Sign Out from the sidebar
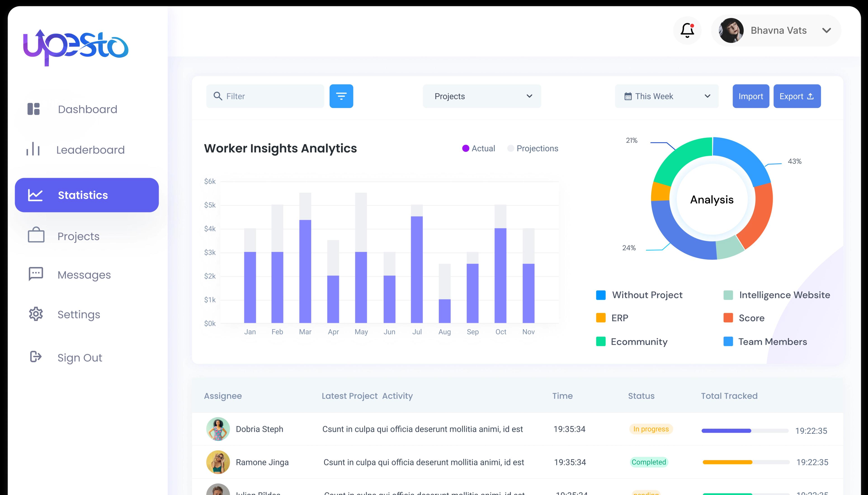Viewport: 868px width, 495px height. [80, 358]
